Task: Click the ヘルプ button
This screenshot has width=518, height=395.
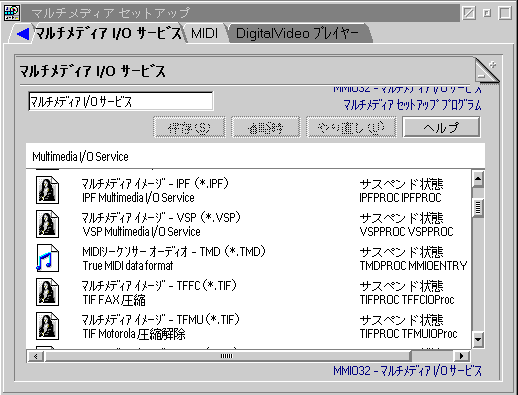Action: pyautogui.click(x=441, y=127)
